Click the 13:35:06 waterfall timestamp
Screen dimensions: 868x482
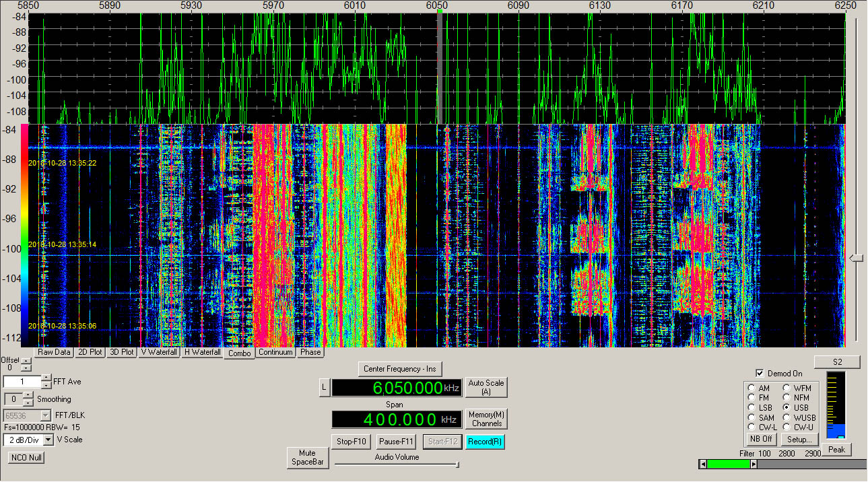click(63, 326)
